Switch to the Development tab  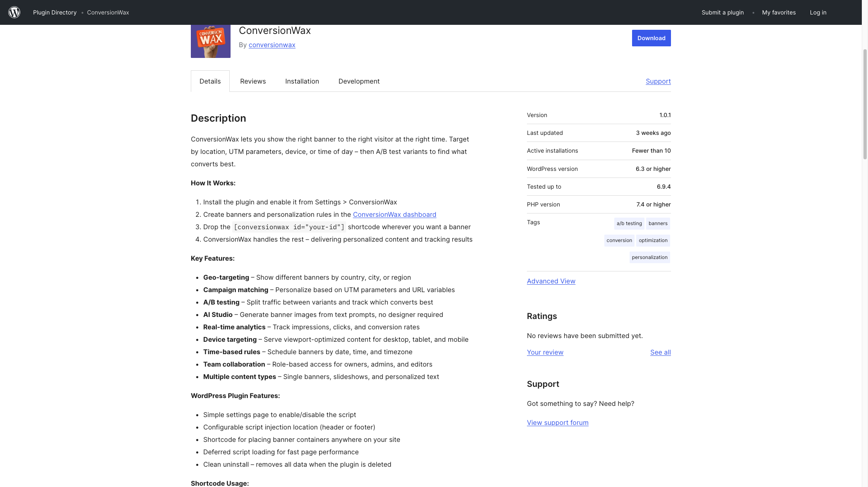358,81
